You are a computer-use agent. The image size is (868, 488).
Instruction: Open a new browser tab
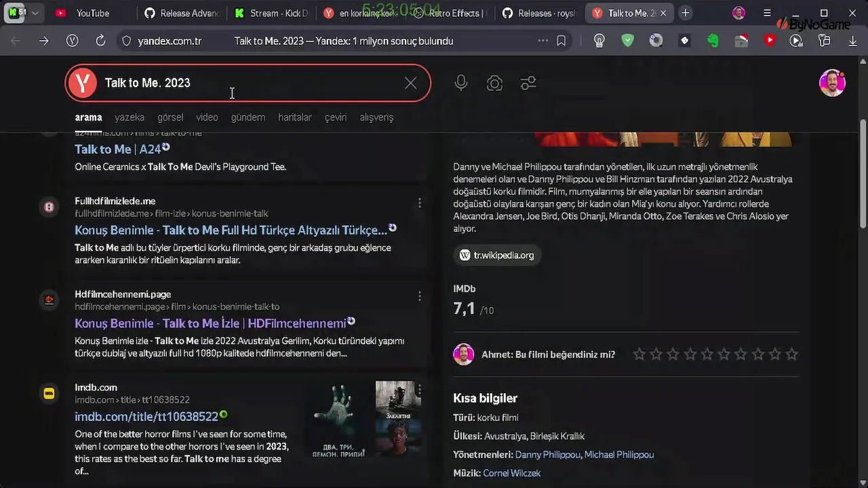[x=686, y=14]
